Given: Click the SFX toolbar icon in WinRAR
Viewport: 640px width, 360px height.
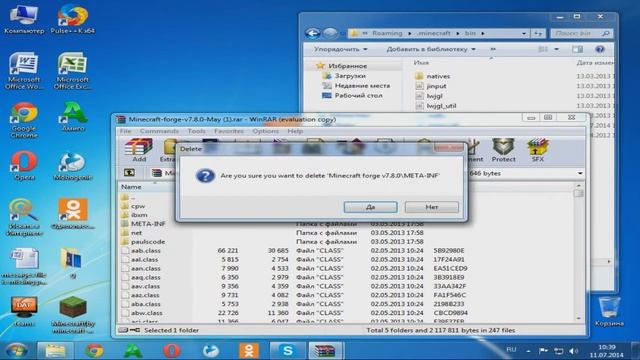Looking at the screenshot, I should coord(538,150).
